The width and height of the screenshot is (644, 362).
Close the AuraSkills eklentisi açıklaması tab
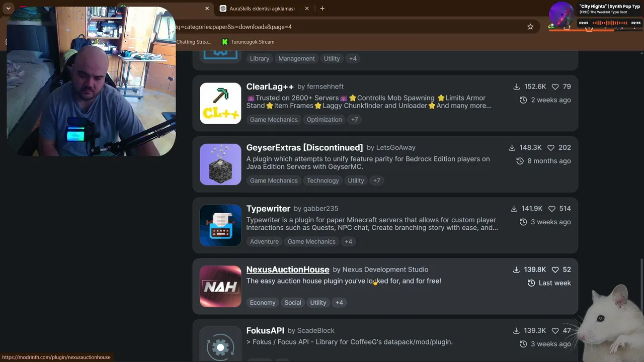point(306,9)
